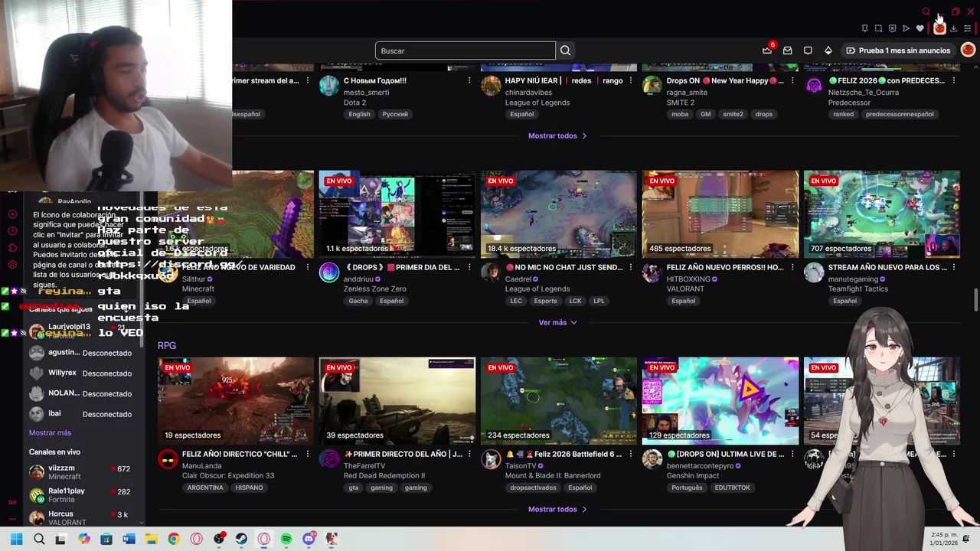Open Mostrar todos below the RPG row
This screenshot has height=551, width=980.
557,509
